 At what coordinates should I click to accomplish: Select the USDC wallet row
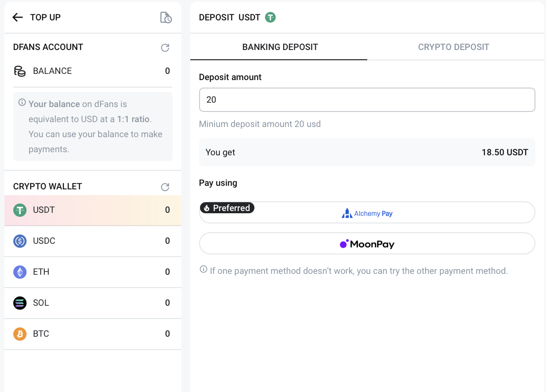point(92,241)
